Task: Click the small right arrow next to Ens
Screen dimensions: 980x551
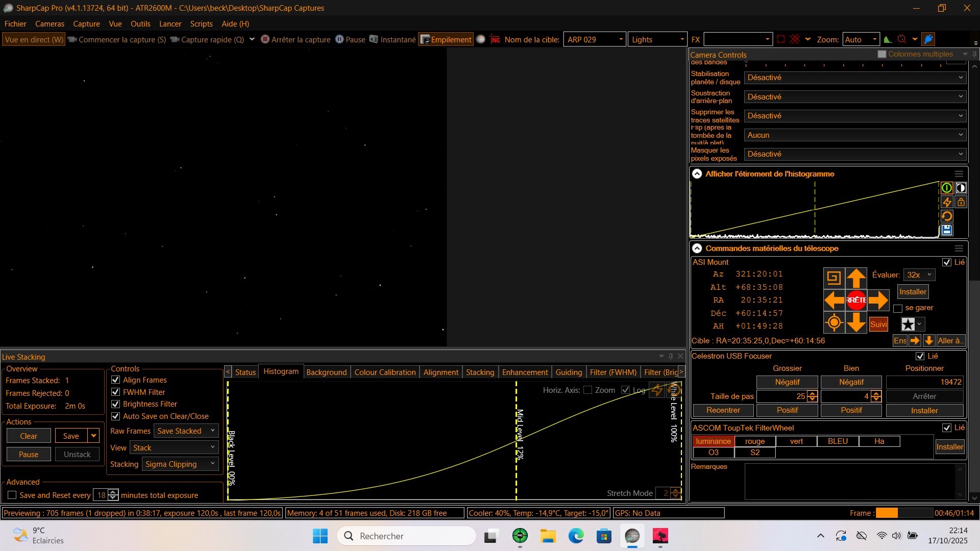Action: pyautogui.click(x=915, y=341)
